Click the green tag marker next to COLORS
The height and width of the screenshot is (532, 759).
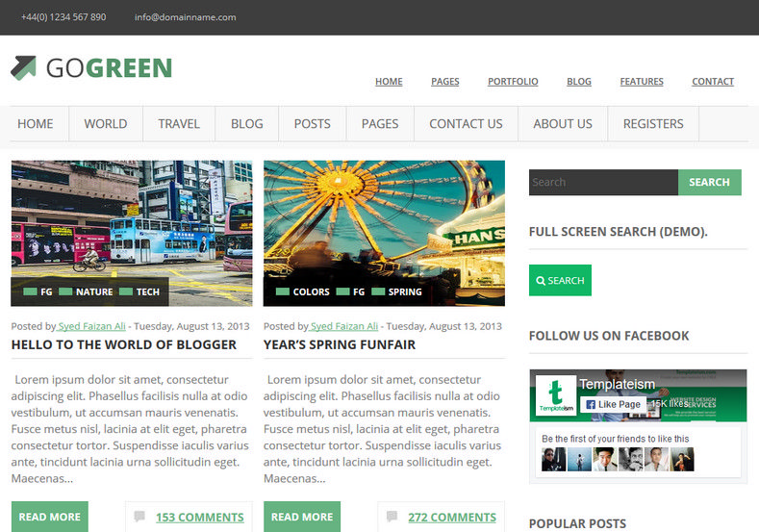point(282,291)
